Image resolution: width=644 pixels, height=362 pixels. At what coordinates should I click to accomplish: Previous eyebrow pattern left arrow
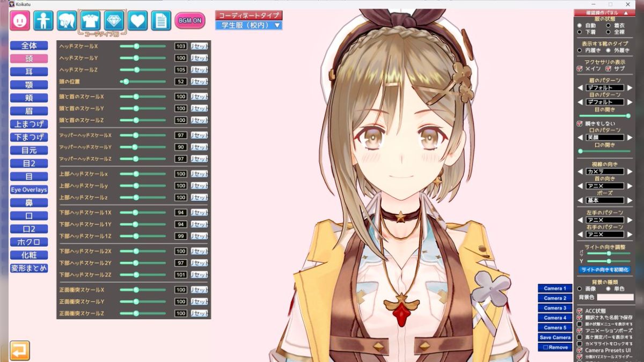(580, 87)
